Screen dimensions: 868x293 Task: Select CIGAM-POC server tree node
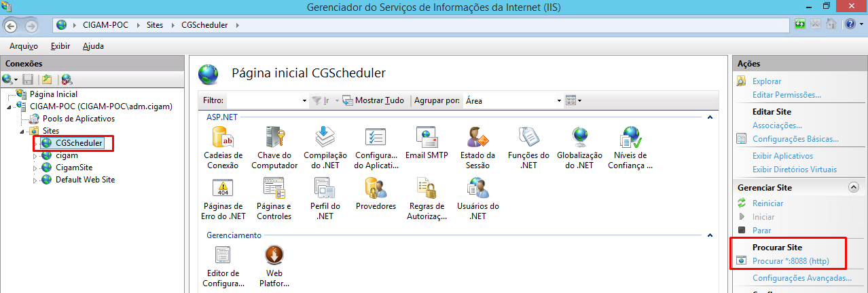[101, 106]
